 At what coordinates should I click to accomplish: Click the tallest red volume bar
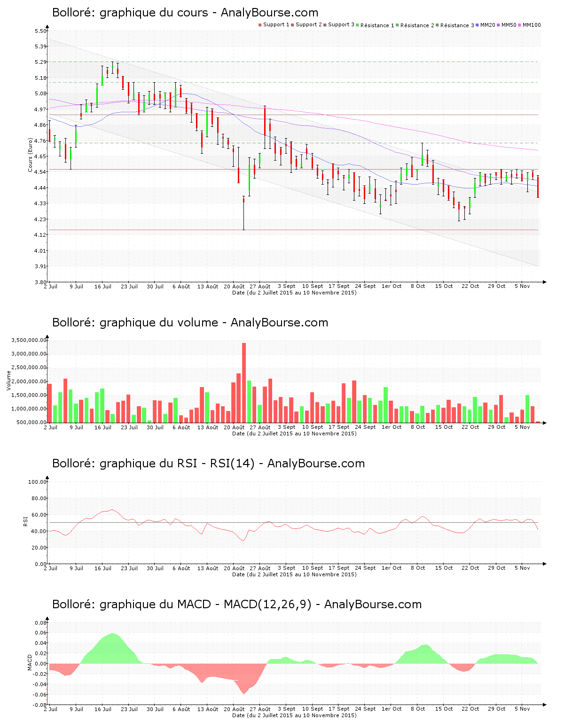click(244, 383)
